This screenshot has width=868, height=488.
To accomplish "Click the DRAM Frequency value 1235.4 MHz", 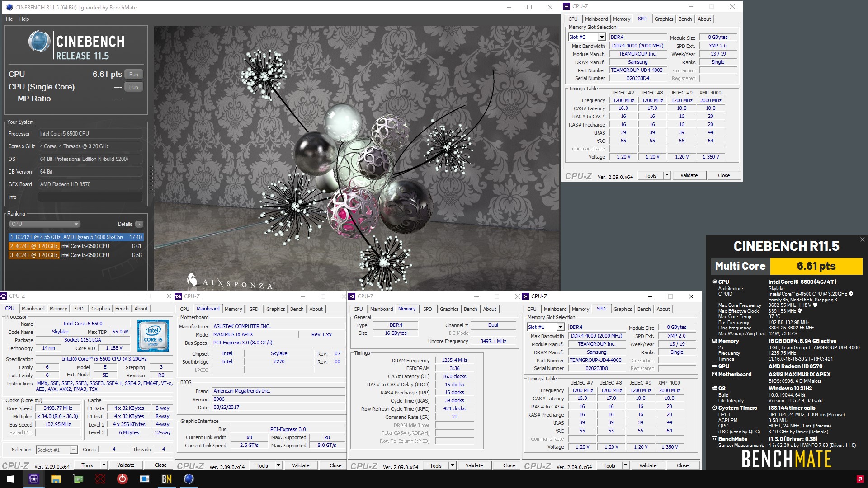I will (454, 361).
